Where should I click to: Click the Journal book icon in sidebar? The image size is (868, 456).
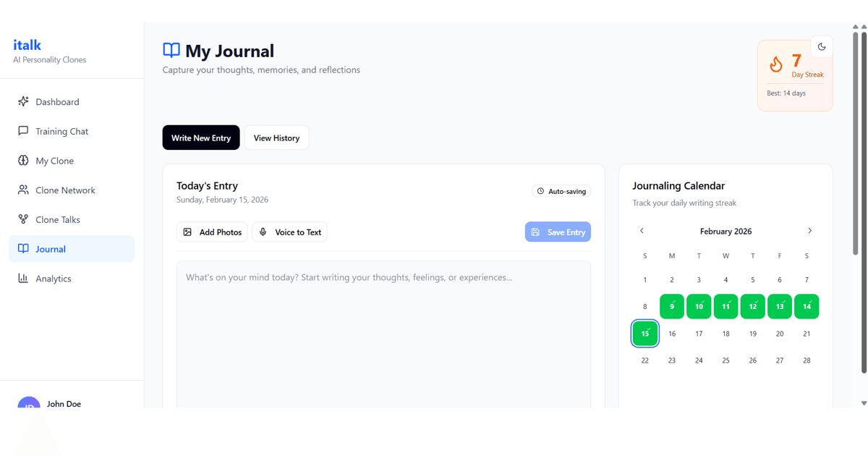tap(23, 249)
